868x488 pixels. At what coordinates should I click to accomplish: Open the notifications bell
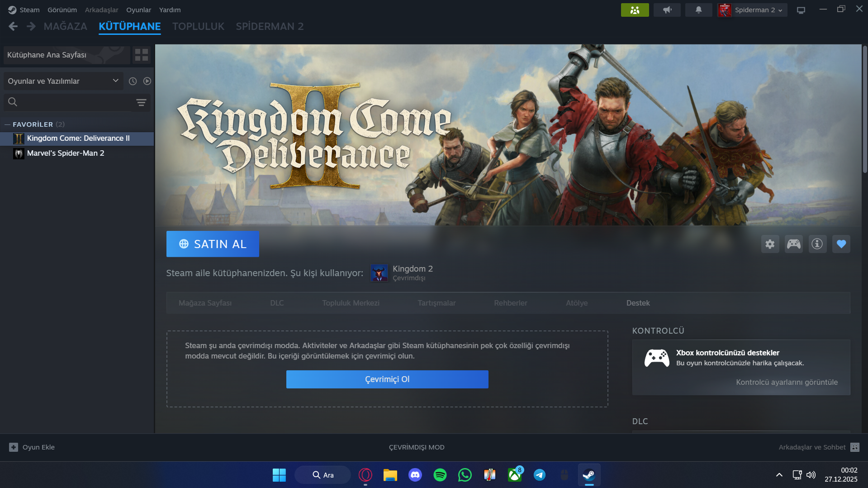point(698,10)
